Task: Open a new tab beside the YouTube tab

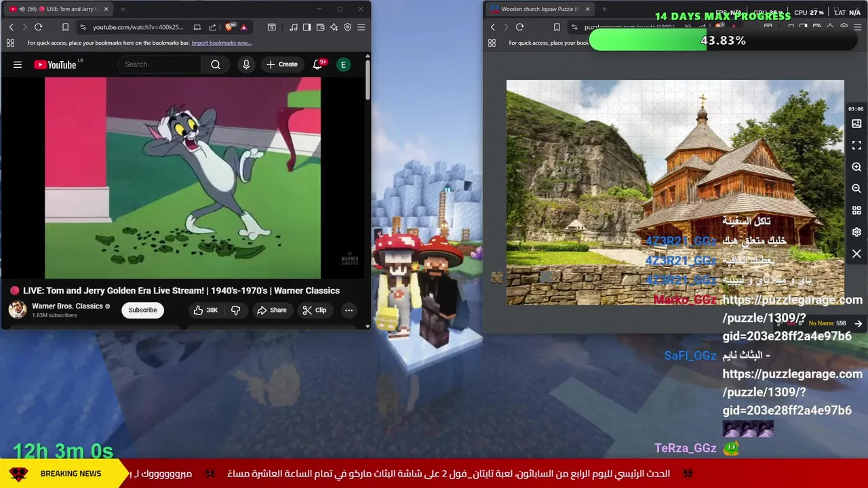Action: pyautogui.click(x=123, y=9)
